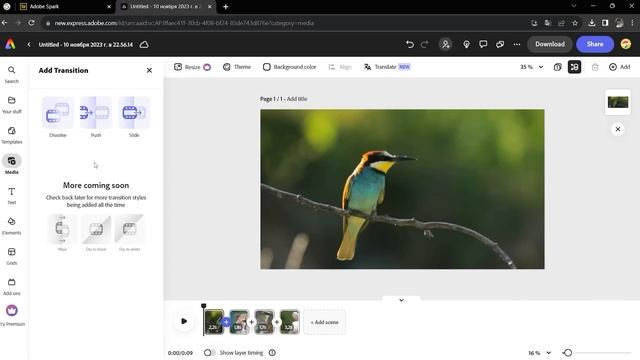Click the browser address bar
The image size is (640, 360).
tap(286, 23)
